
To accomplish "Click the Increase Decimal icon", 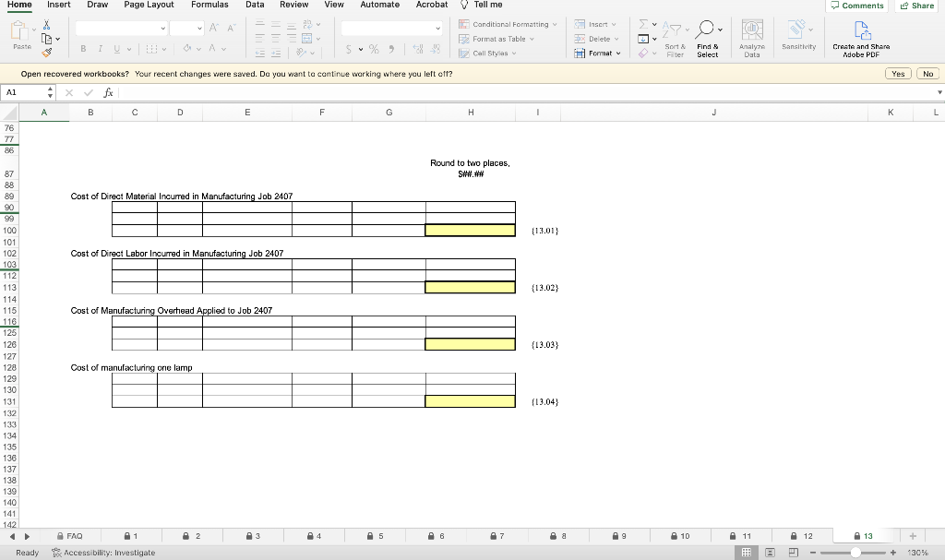I will coord(418,50).
